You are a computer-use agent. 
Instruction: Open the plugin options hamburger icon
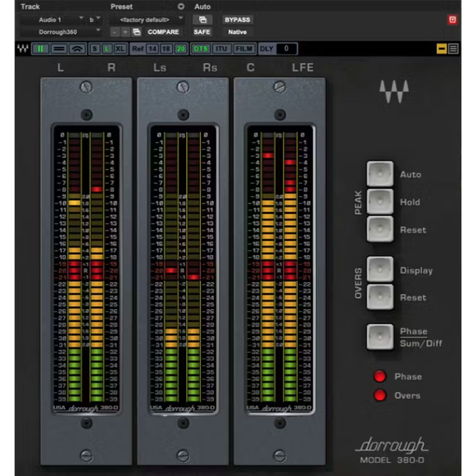pyautogui.click(x=453, y=49)
